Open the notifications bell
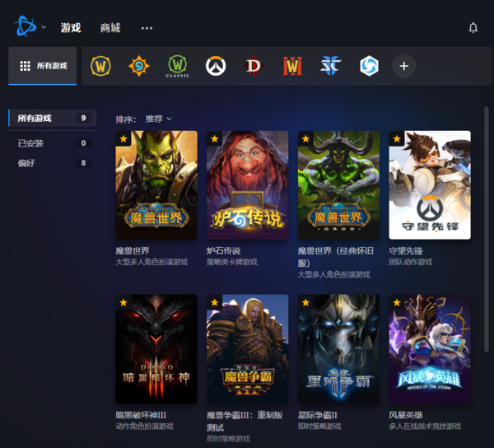The image size is (494, 448). tap(473, 28)
